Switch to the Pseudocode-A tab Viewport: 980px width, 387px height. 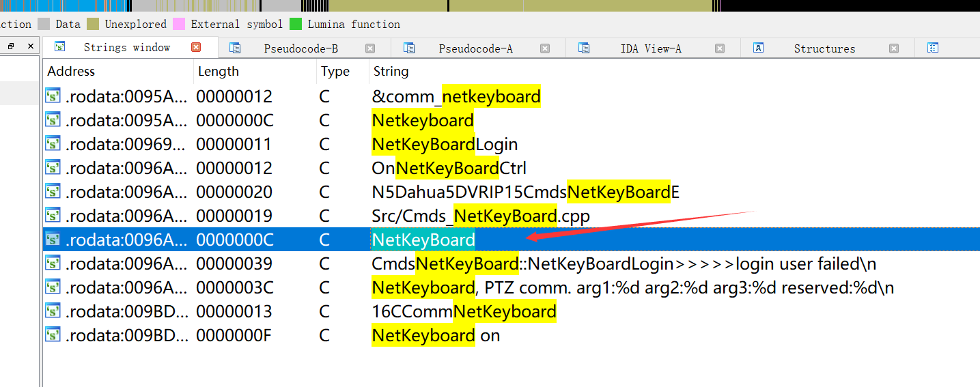pos(475,48)
